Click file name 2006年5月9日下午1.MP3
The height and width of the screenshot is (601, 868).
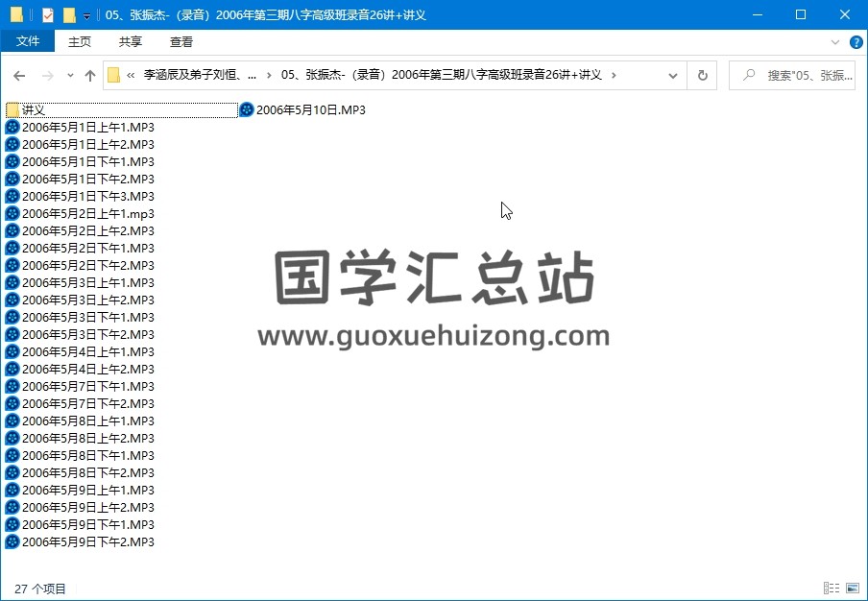click(88, 524)
